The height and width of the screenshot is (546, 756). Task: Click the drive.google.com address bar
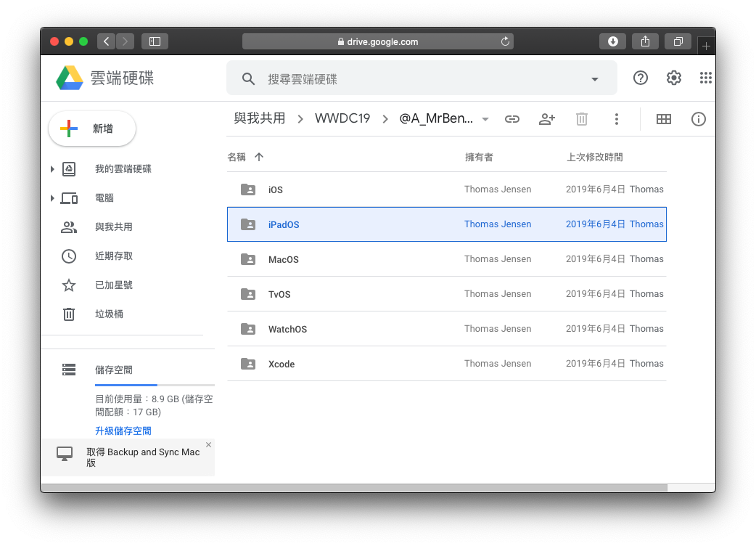pyautogui.click(x=377, y=41)
